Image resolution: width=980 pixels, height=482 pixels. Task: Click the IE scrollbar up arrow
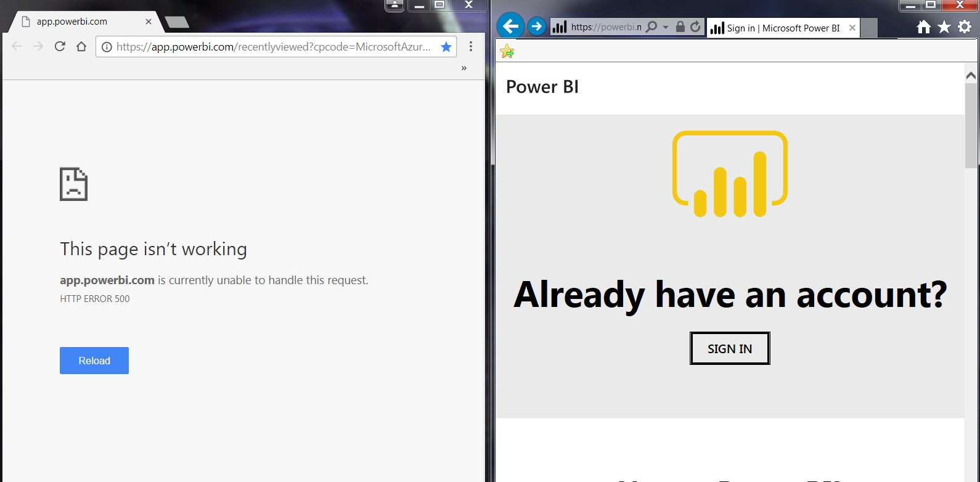pyautogui.click(x=971, y=75)
